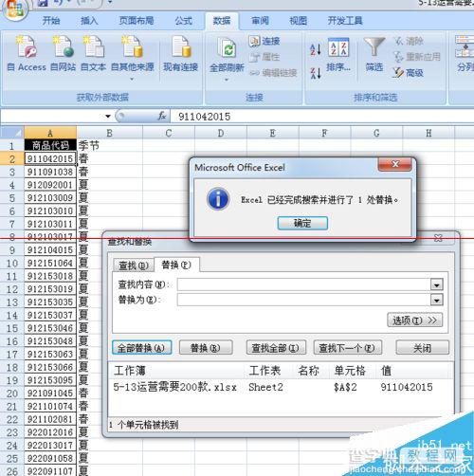Select row 5 header
Viewport: 474px width, 476px height.
click(12, 198)
